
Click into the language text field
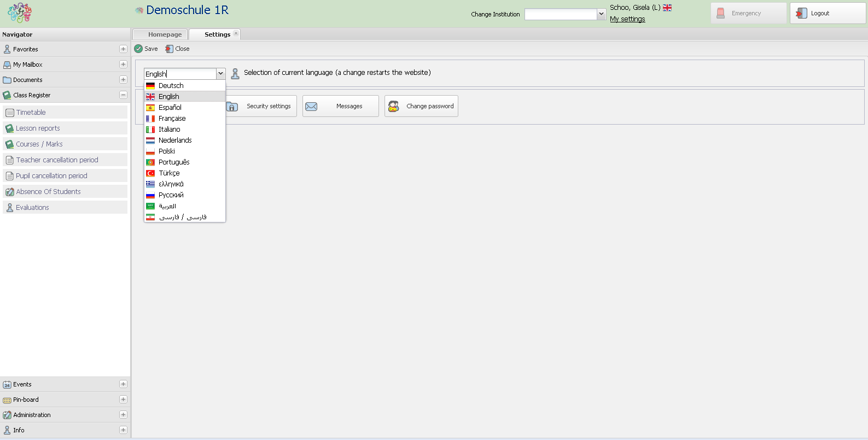(x=180, y=74)
